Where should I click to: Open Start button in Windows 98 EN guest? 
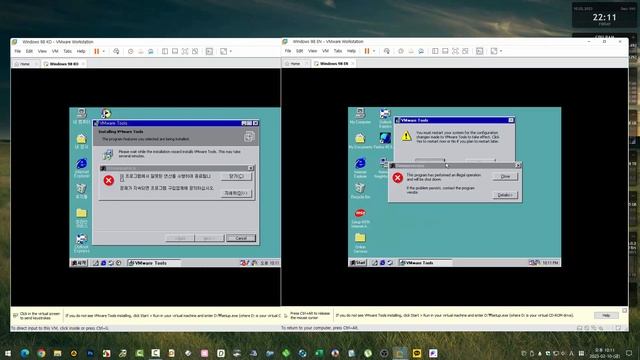[358, 262]
